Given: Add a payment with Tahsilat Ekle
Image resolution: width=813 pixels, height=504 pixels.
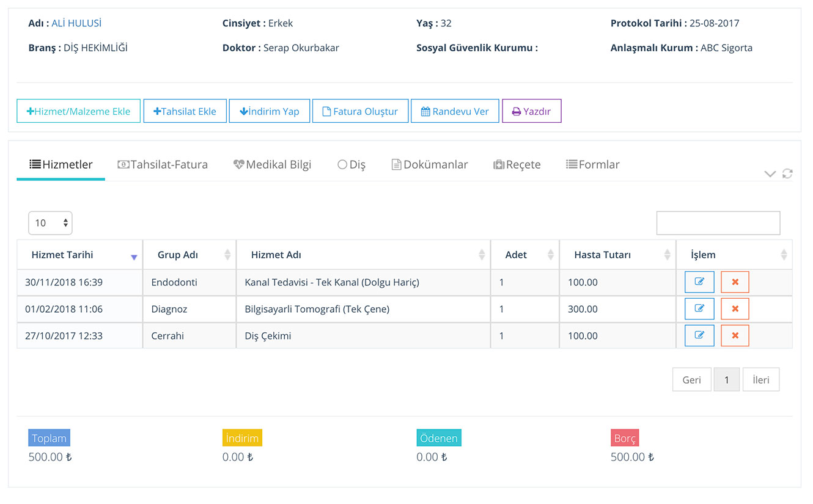Looking at the screenshot, I should pyautogui.click(x=185, y=111).
